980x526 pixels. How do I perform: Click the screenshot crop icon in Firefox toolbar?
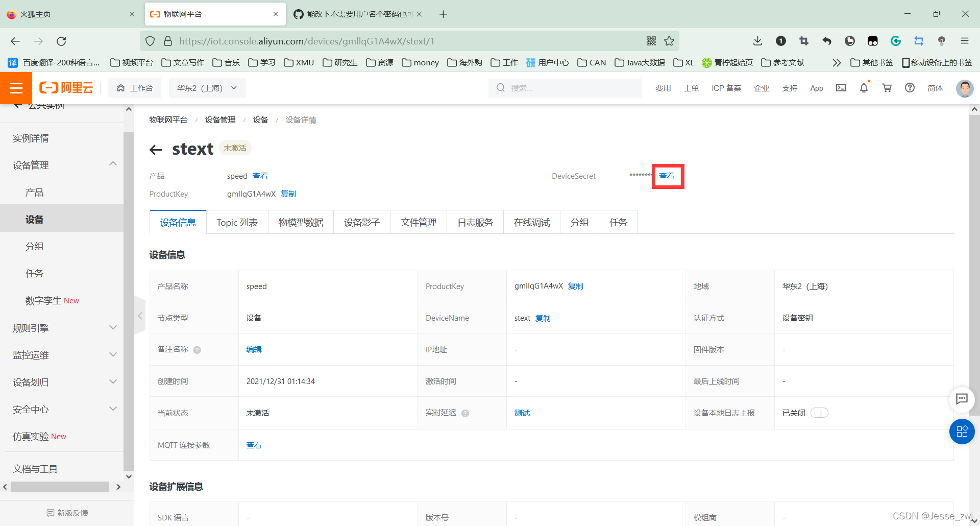[x=803, y=41]
